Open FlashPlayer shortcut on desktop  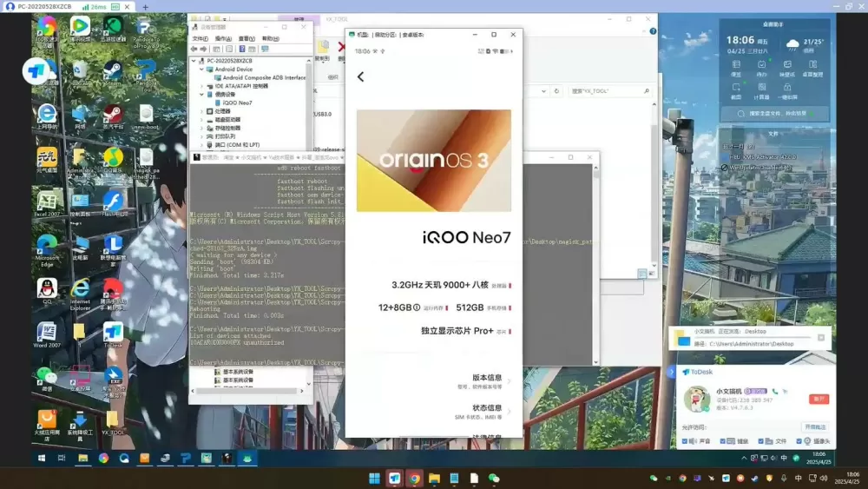113,204
